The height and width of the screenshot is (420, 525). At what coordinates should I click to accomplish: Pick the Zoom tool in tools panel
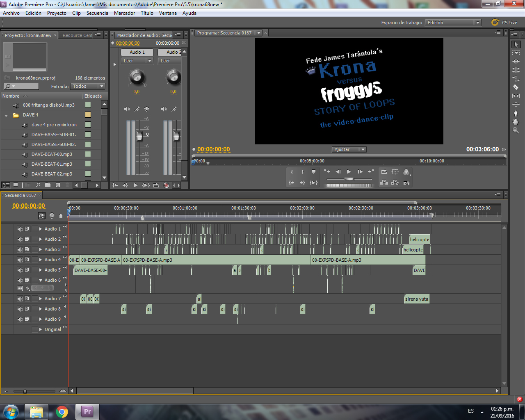pyautogui.click(x=516, y=130)
